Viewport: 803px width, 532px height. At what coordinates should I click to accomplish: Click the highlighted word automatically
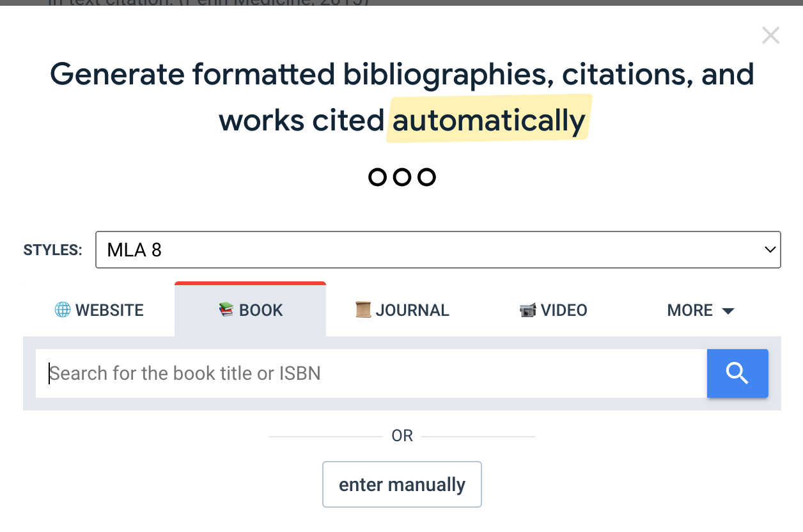pos(488,120)
